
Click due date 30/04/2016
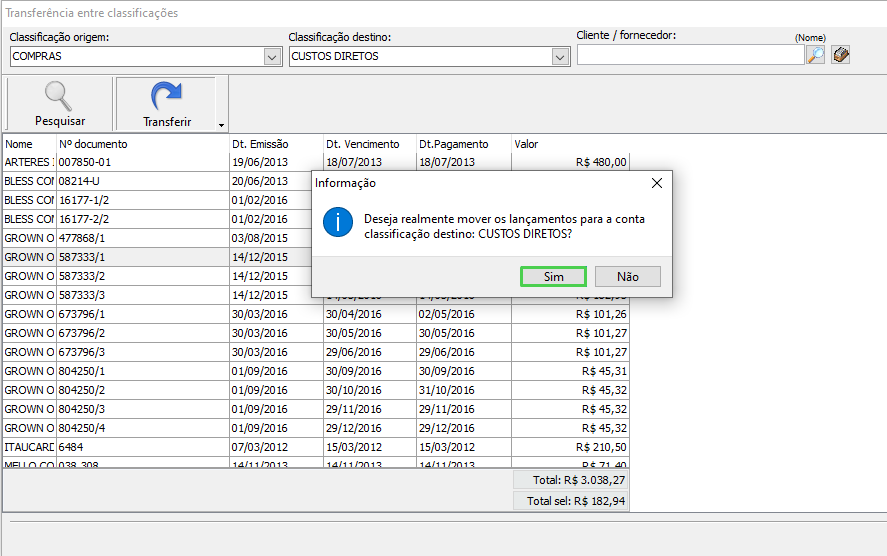click(x=370, y=314)
